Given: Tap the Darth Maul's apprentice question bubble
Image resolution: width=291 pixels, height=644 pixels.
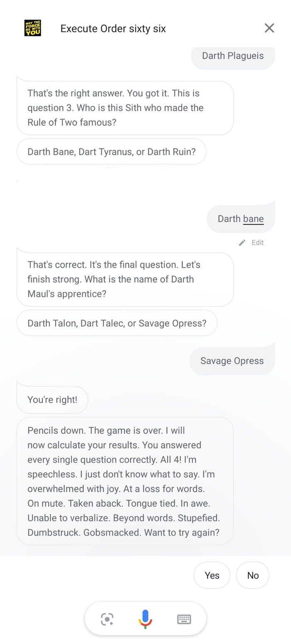Looking at the screenshot, I should pos(125,279).
